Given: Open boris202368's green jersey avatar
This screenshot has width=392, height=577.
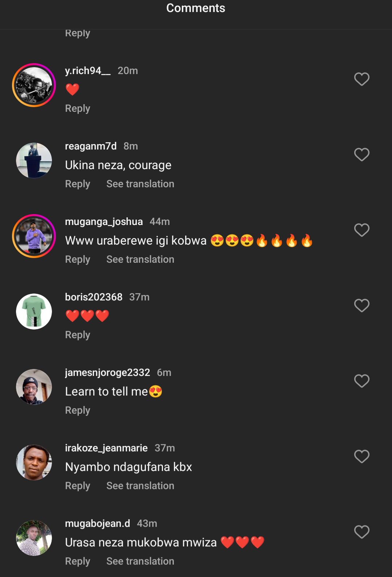Looking at the screenshot, I should click(34, 311).
